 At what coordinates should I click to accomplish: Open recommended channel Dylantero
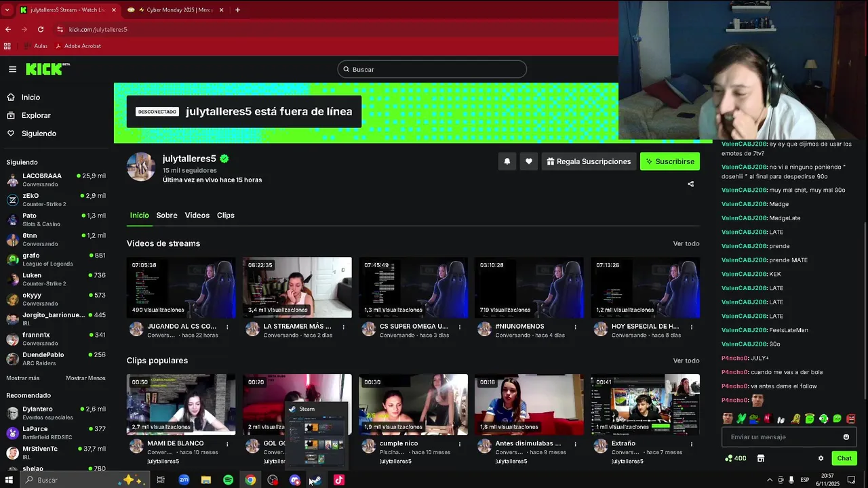56,413
